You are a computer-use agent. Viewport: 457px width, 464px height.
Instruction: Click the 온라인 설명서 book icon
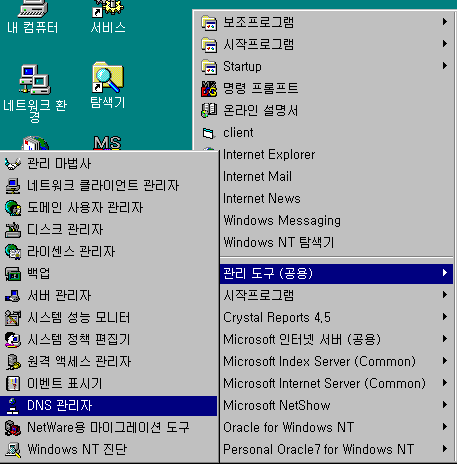pos(209,111)
